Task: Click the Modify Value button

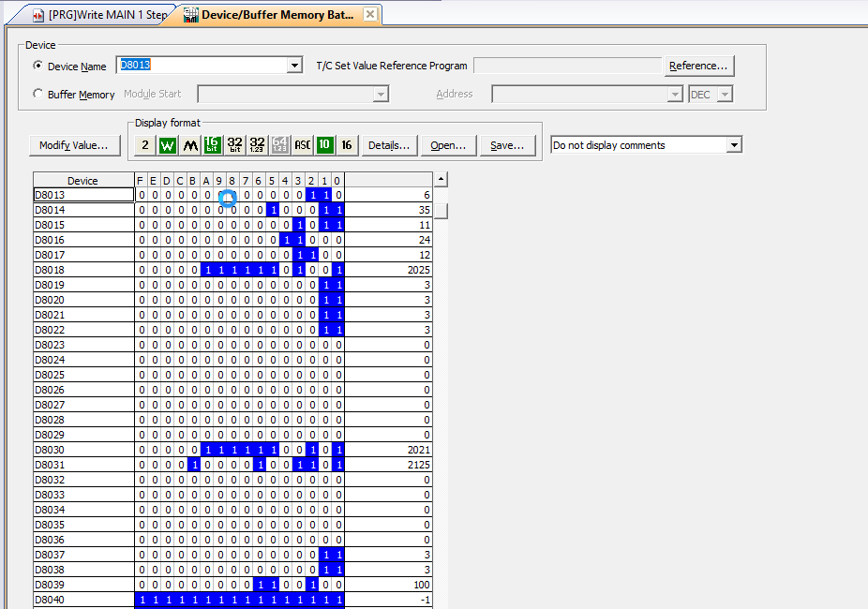Action: pos(74,145)
